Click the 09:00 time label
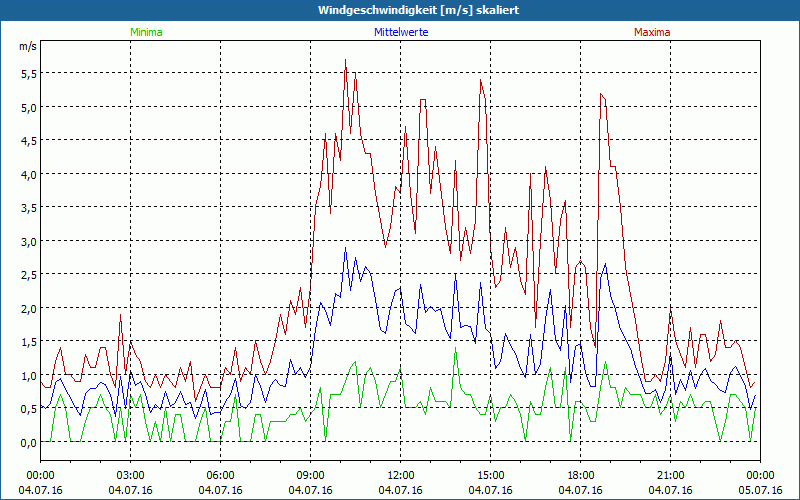Screen dimensions: 800x500 [x=310, y=476]
